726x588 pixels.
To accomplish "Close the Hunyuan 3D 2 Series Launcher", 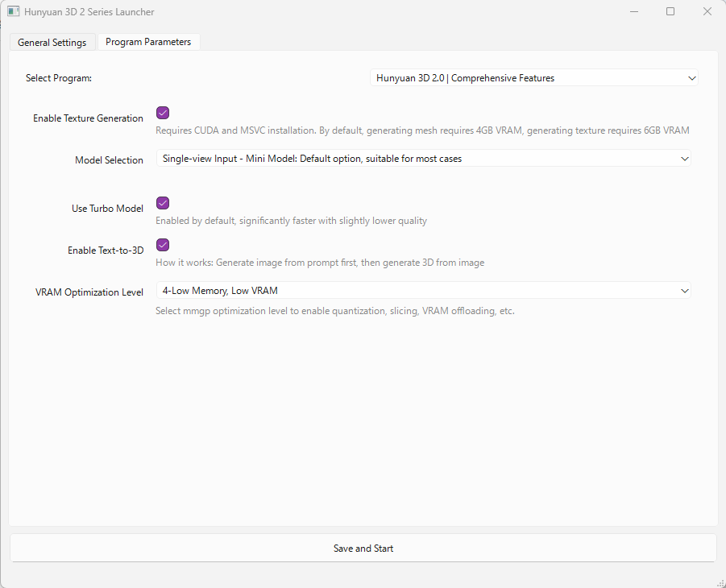I will (707, 12).
